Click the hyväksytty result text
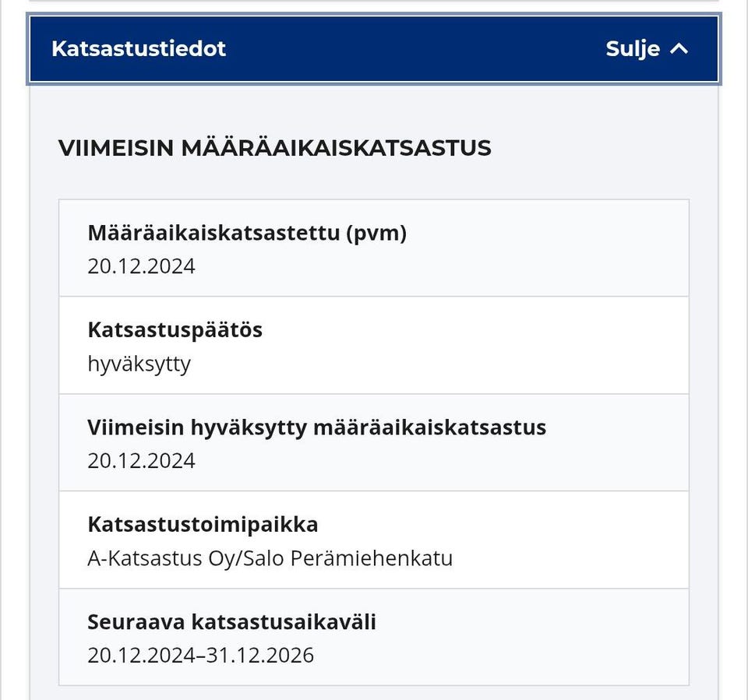 (139, 364)
